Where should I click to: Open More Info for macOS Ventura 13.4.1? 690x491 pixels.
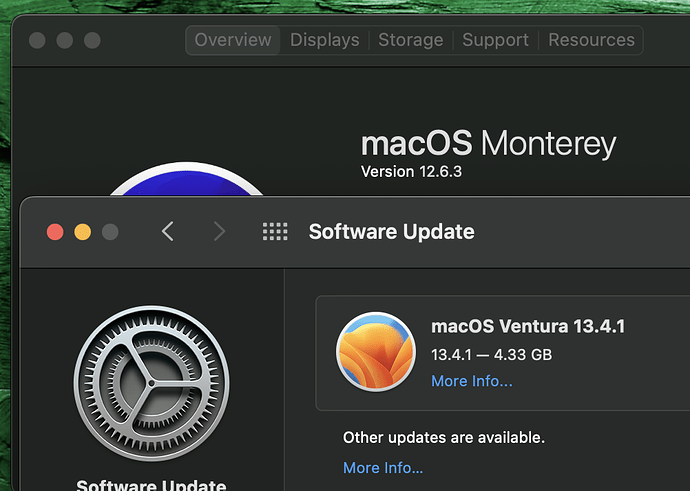(472, 381)
